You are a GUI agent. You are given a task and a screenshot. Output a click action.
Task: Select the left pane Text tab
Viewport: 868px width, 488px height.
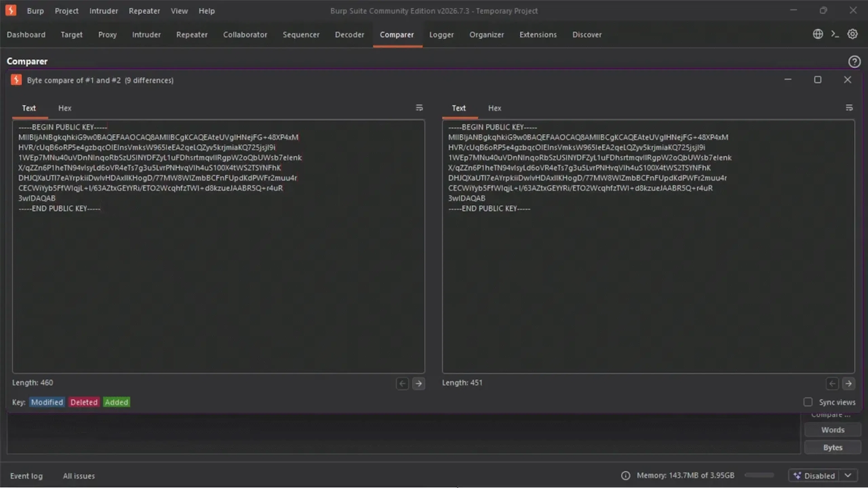[x=29, y=108]
